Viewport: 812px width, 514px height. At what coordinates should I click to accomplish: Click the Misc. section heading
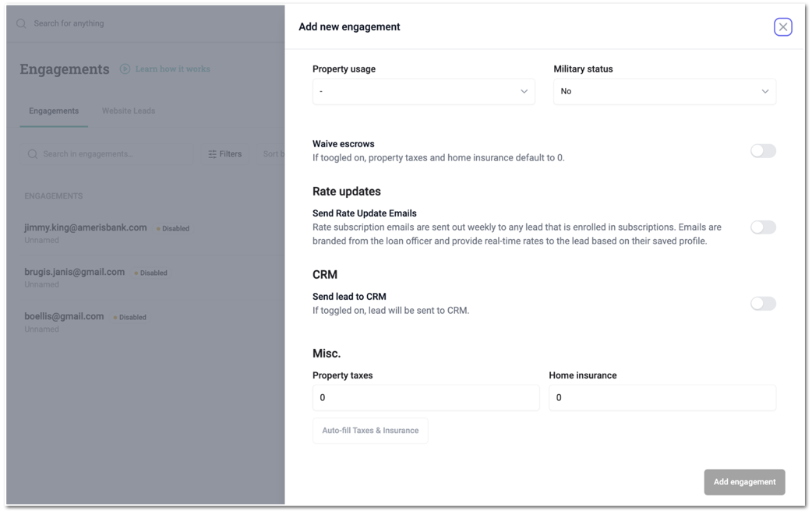[x=327, y=354]
